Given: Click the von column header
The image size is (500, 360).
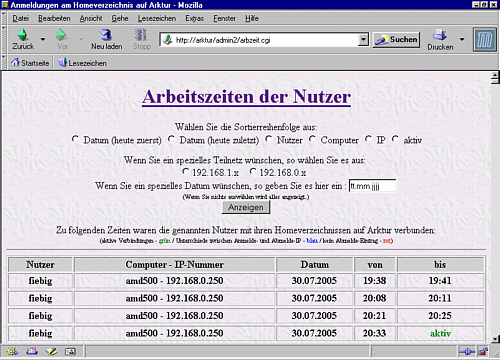Looking at the screenshot, I should (x=375, y=265).
